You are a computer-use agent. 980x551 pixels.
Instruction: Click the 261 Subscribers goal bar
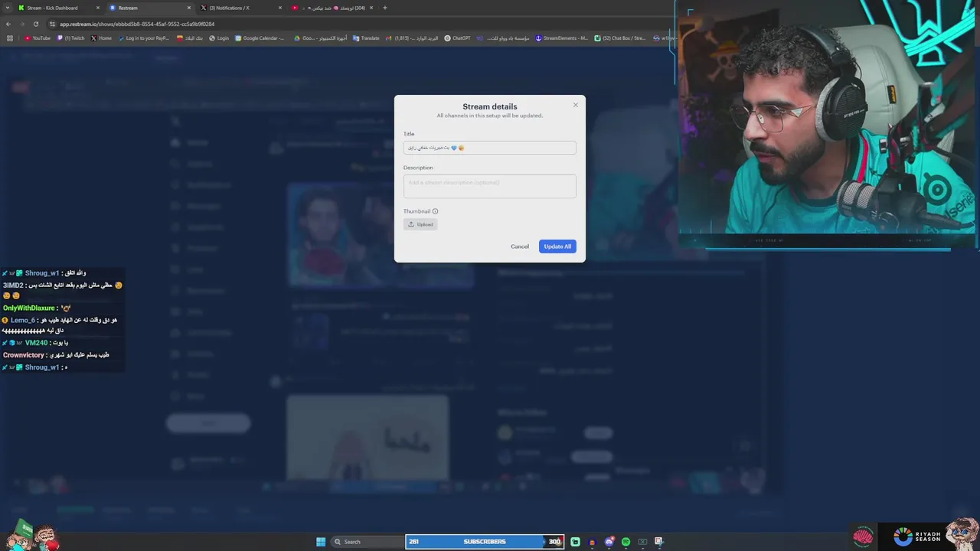[484, 542]
